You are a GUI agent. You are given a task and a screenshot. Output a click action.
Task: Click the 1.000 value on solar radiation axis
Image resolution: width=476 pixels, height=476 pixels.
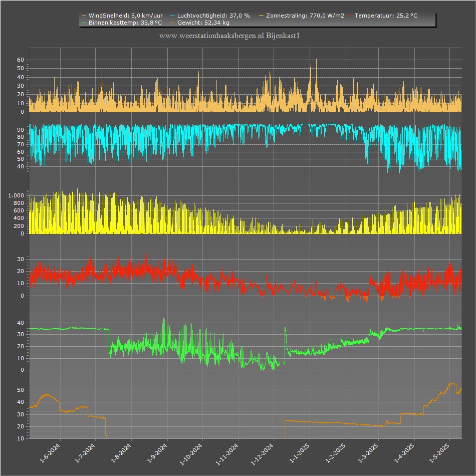tap(16, 195)
